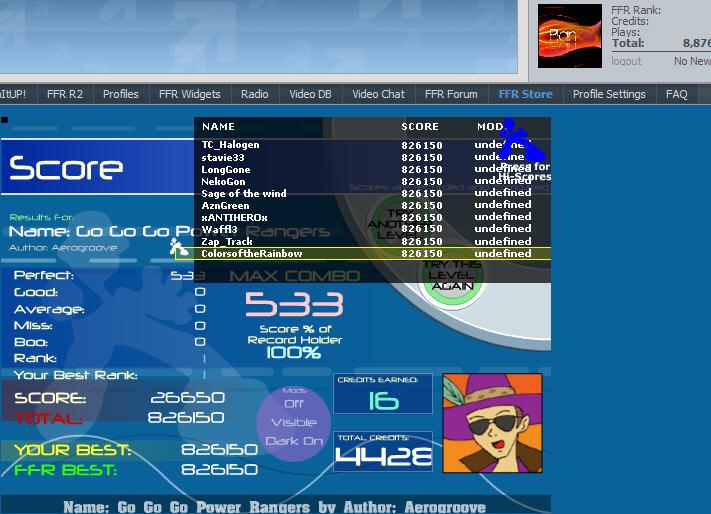Open Profile Settings page

609,94
